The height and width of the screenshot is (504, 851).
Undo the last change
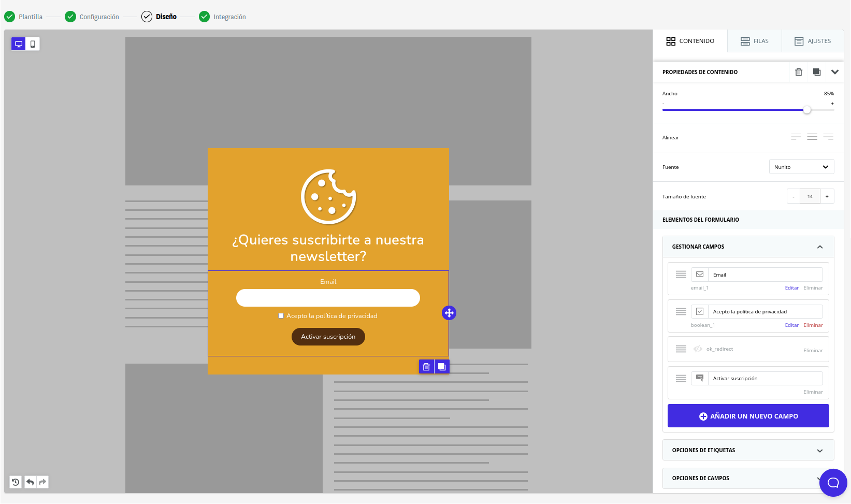(x=30, y=482)
